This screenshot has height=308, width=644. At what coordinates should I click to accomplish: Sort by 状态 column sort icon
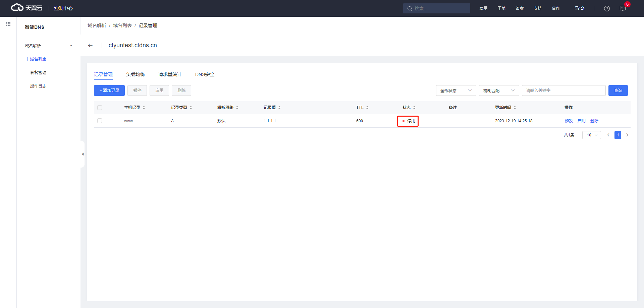(x=414, y=108)
